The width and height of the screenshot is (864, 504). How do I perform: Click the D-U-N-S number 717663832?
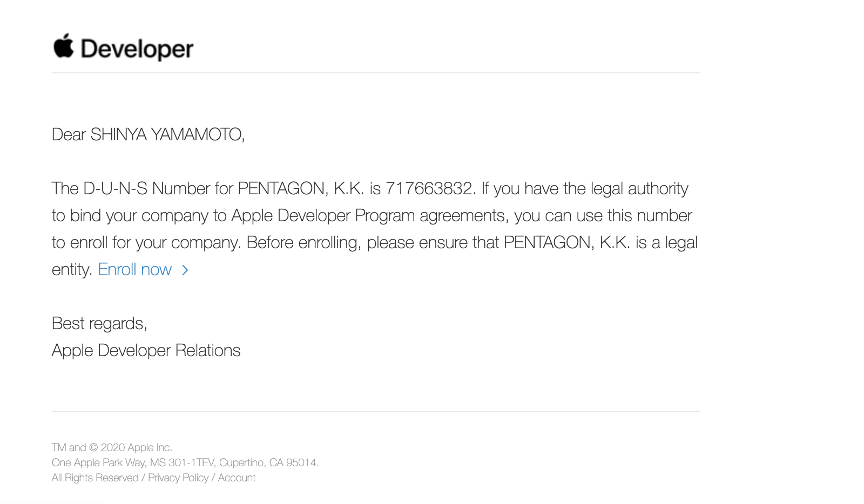pyautogui.click(x=429, y=188)
